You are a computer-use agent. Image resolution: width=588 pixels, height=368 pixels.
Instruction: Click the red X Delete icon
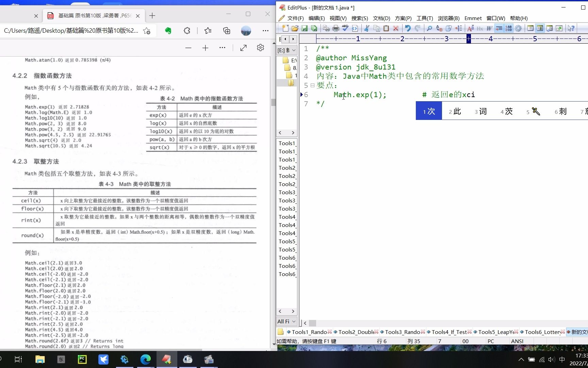coord(395,28)
